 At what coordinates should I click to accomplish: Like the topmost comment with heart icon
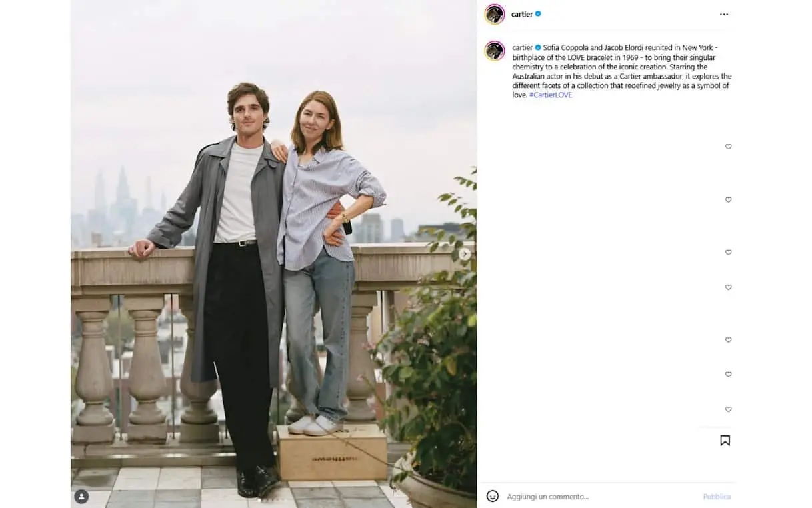click(728, 147)
